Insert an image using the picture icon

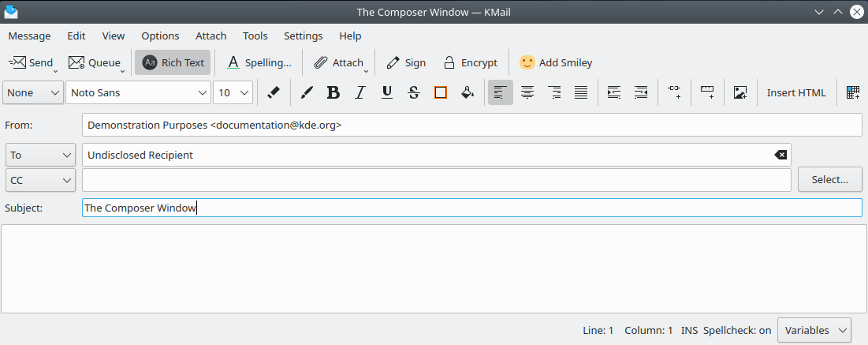point(739,92)
